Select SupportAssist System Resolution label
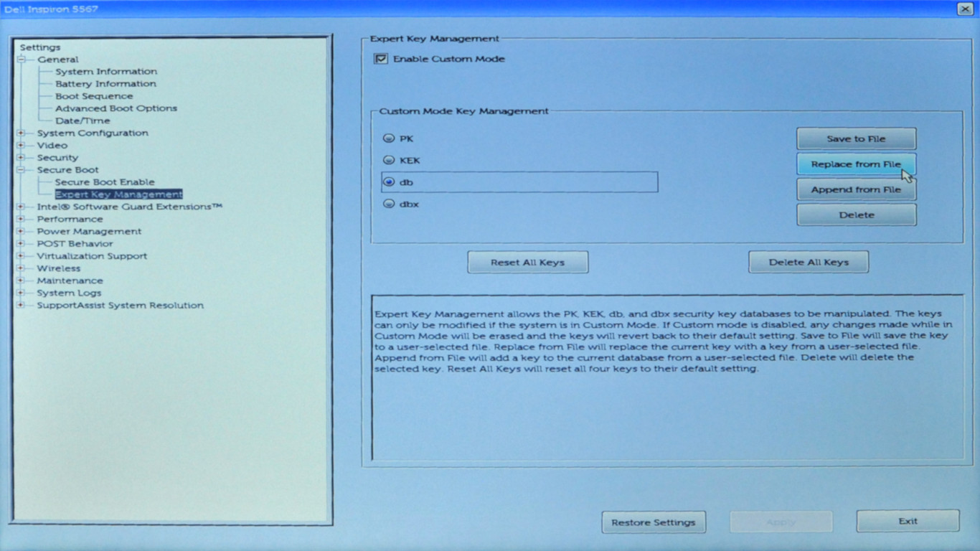The height and width of the screenshot is (551, 980). click(x=121, y=305)
